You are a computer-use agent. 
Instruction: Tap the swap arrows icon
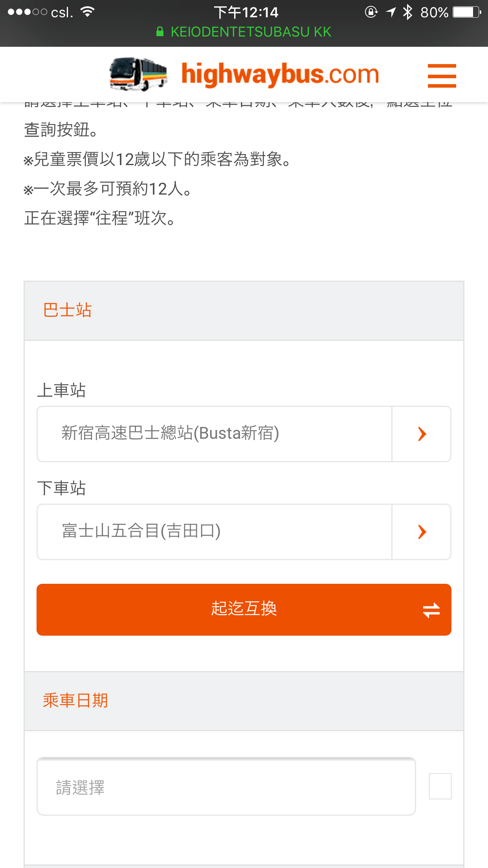[x=431, y=610]
